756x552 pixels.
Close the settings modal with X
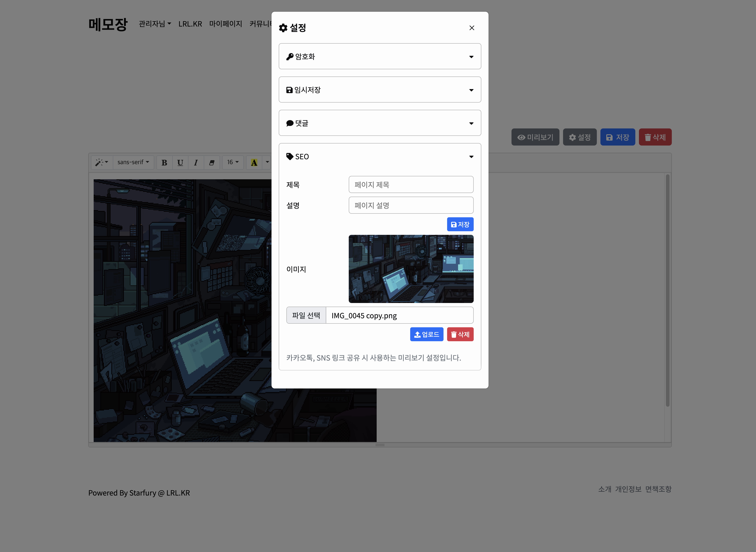pyautogui.click(x=471, y=28)
